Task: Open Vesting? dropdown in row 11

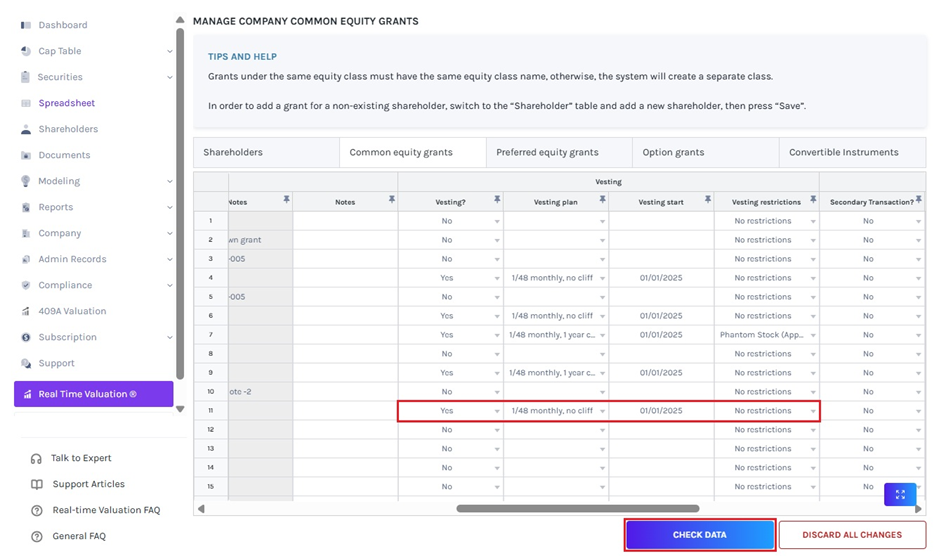Action: click(x=497, y=411)
